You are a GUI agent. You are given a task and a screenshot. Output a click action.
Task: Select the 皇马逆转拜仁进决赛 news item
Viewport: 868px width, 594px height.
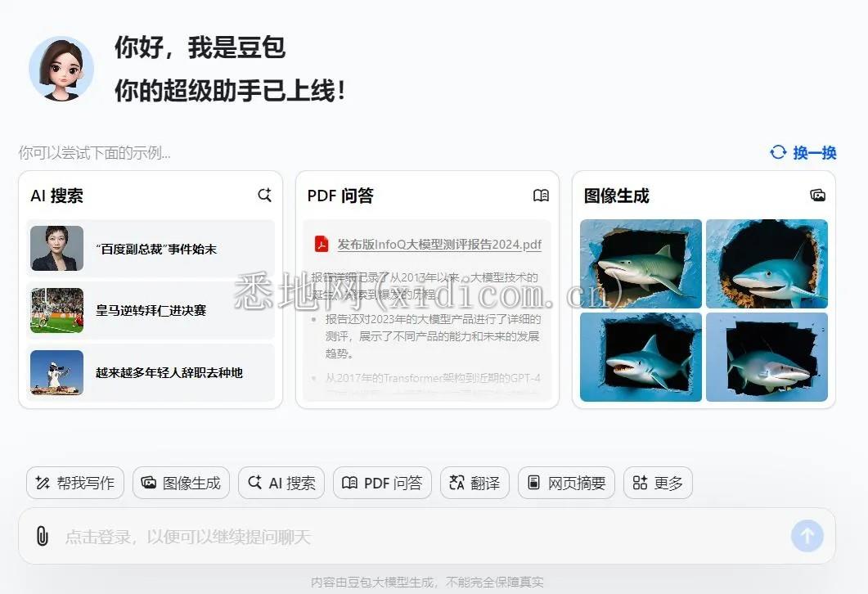150,311
